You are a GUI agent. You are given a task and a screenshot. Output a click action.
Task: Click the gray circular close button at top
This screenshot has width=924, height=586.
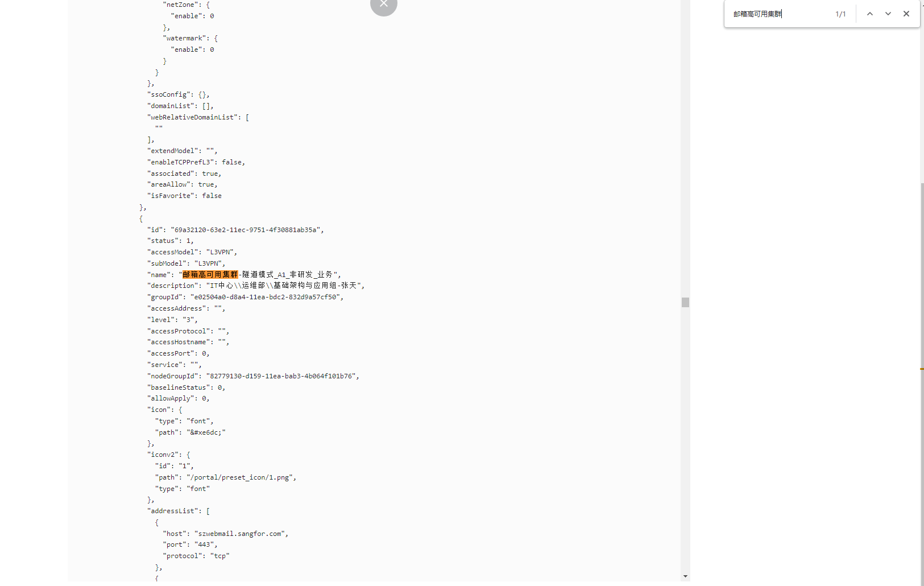(384, 5)
